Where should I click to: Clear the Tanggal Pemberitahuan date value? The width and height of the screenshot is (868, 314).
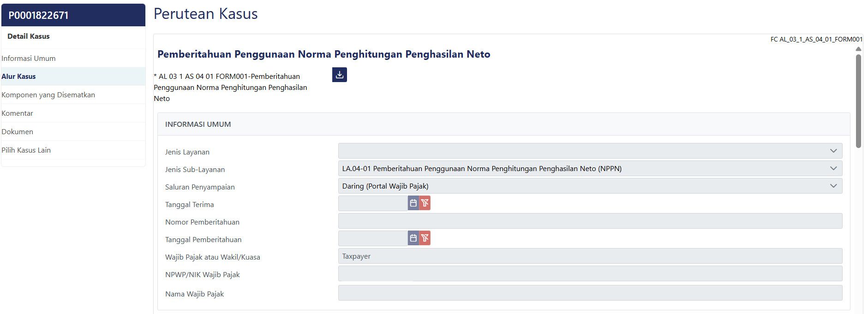(x=425, y=238)
